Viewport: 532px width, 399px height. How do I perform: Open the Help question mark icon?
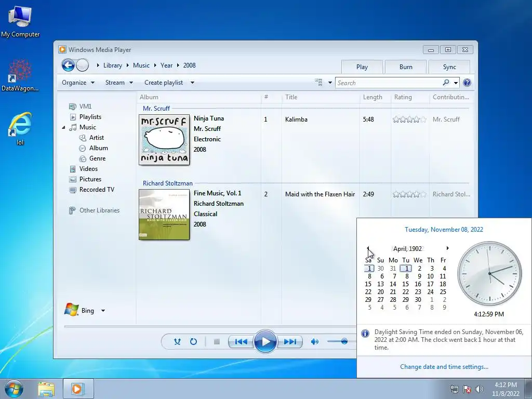point(467,83)
